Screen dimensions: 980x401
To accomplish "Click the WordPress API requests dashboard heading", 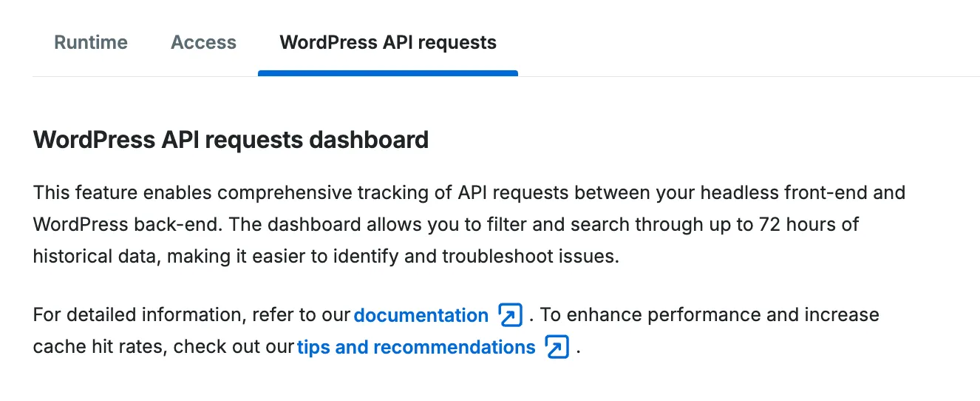I will [231, 140].
